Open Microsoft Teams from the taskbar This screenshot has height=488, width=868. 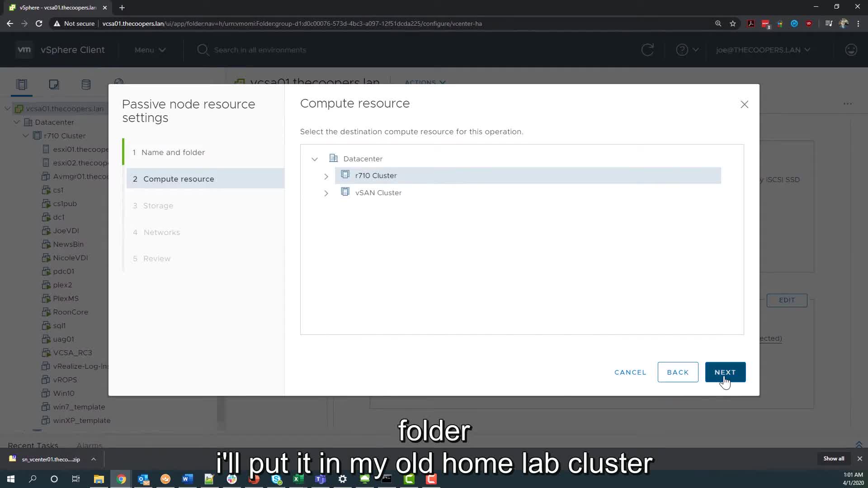[x=320, y=479]
